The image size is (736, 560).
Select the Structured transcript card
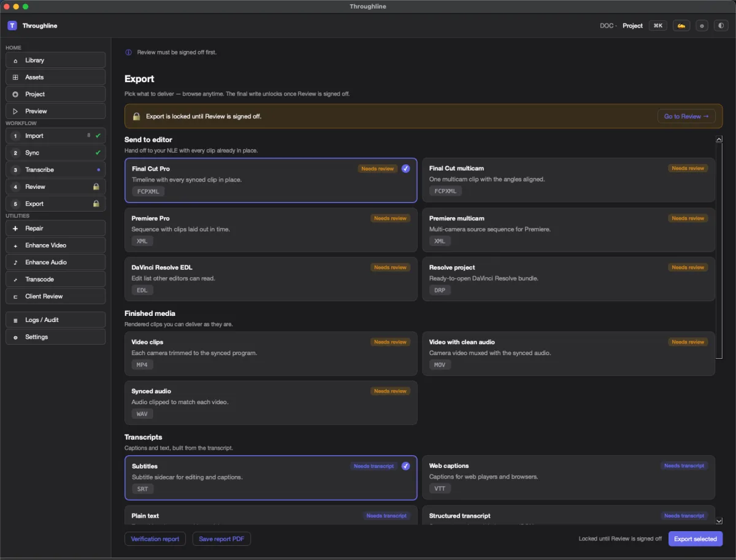[x=569, y=515]
